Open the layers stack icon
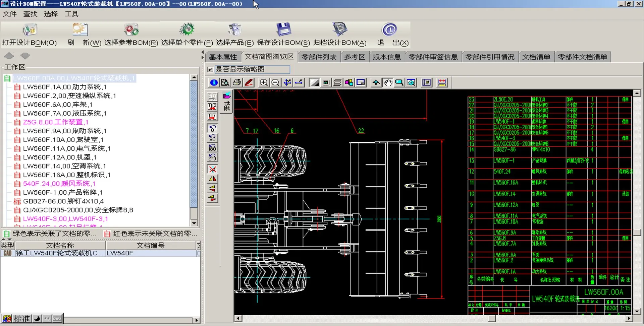644x326 pixels. click(337, 82)
